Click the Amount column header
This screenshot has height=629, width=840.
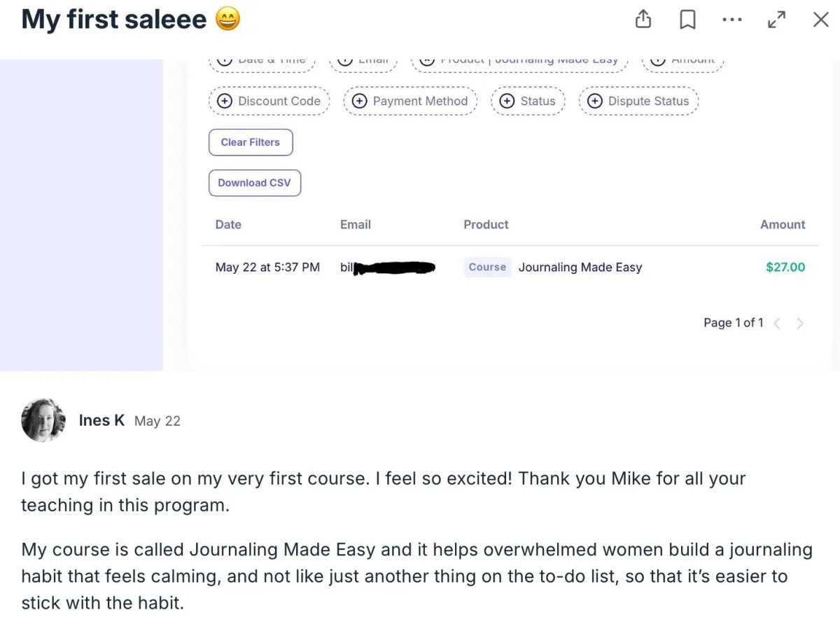point(783,225)
